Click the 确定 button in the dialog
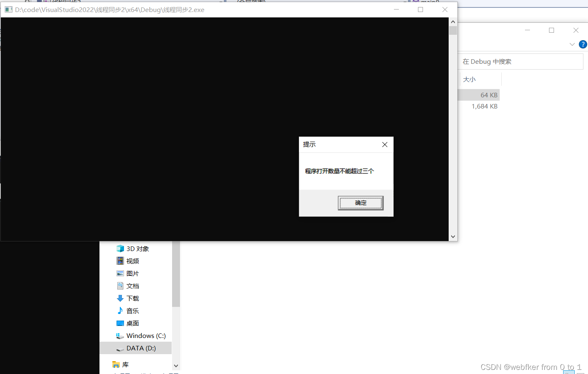This screenshot has height=374, width=588. click(x=360, y=203)
